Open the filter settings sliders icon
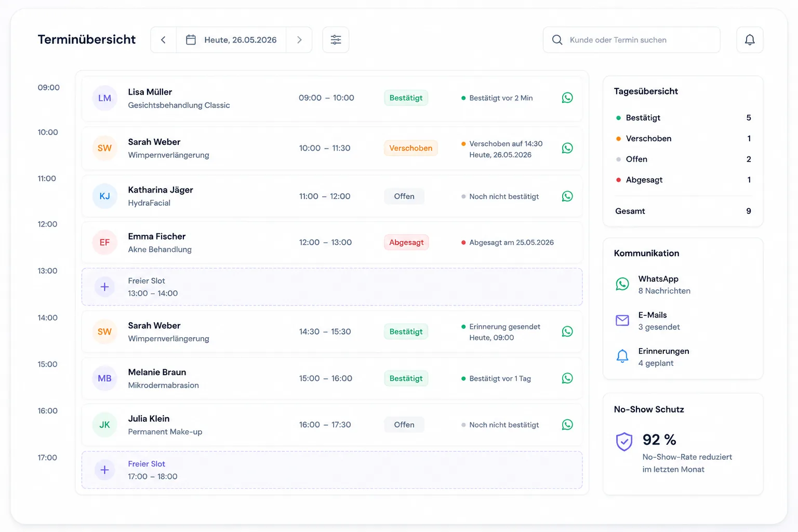Screen dimensions: 798x532 [x=336, y=40]
